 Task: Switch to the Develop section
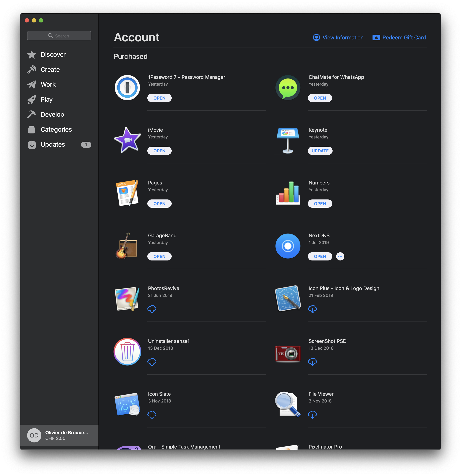click(x=52, y=114)
